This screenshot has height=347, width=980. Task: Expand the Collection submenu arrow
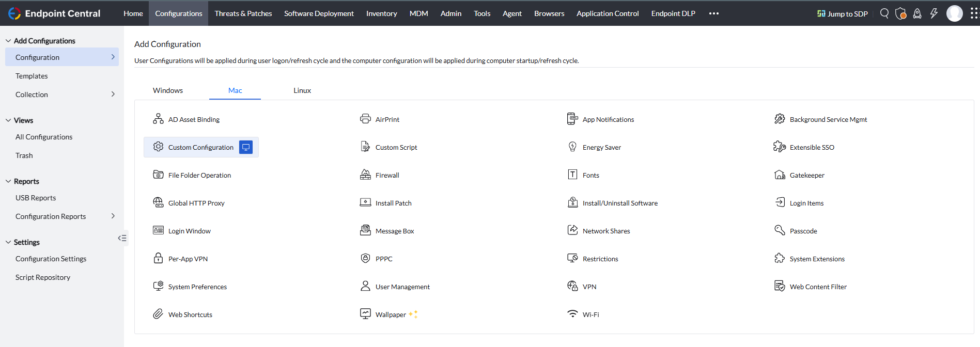(113, 94)
